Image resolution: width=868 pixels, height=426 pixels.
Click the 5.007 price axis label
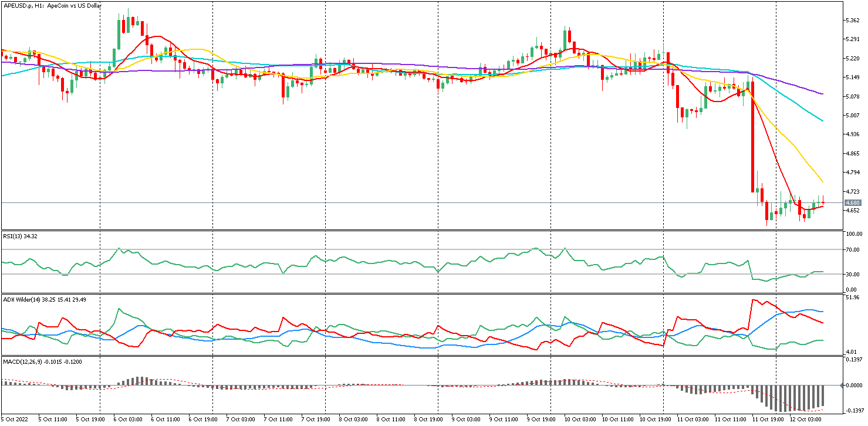coord(852,116)
